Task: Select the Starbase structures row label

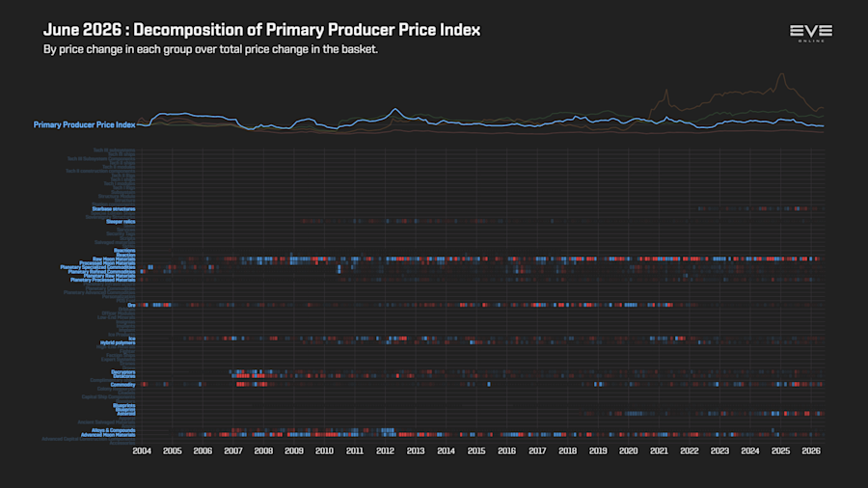Action: click(x=114, y=209)
